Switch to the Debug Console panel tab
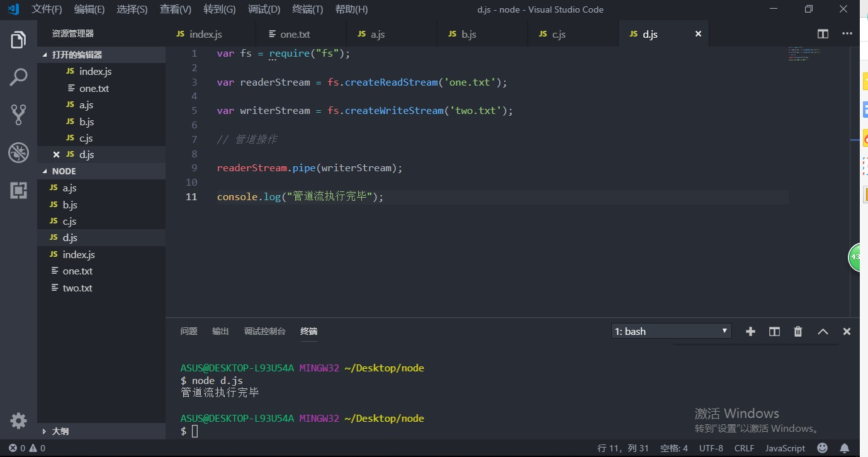 point(265,331)
